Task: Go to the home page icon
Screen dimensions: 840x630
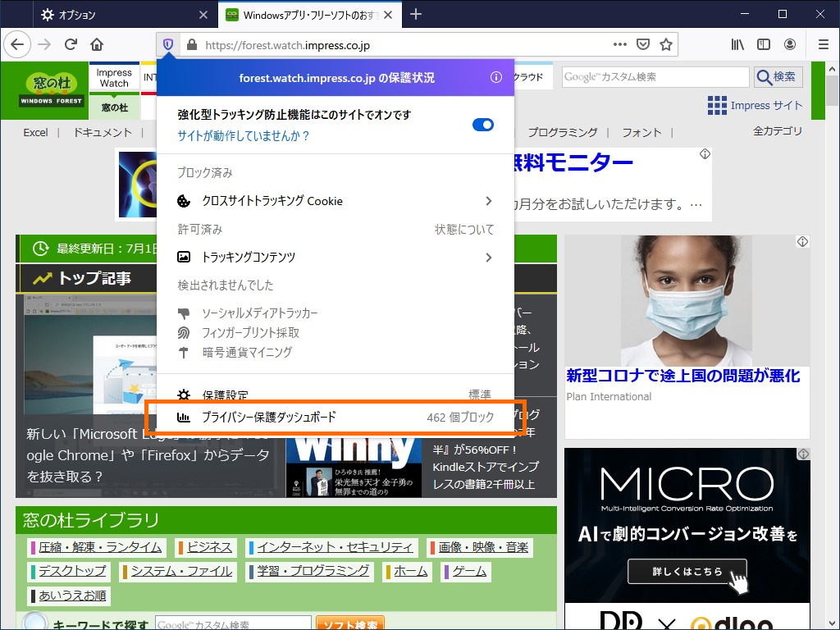Action: point(97,44)
